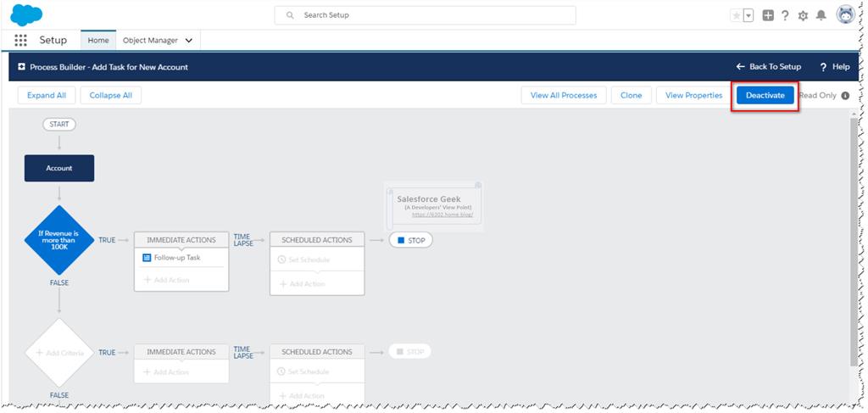
Task: Open the Follow-up Task action
Action: point(177,258)
